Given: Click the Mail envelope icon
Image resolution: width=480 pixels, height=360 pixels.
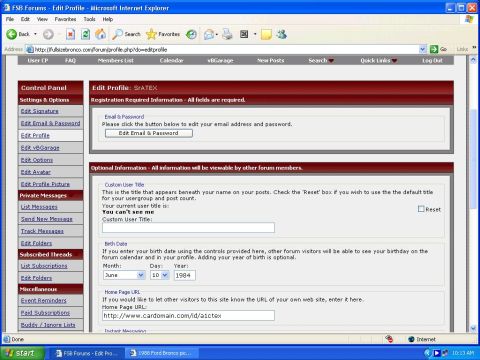Looking at the screenshot, I should pyautogui.click(x=209, y=34).
